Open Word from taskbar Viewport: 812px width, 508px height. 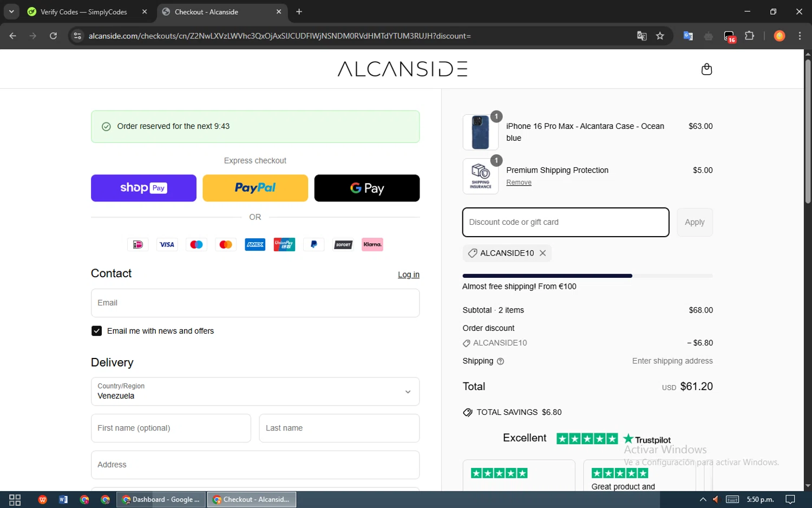click(x=63, y=499)
